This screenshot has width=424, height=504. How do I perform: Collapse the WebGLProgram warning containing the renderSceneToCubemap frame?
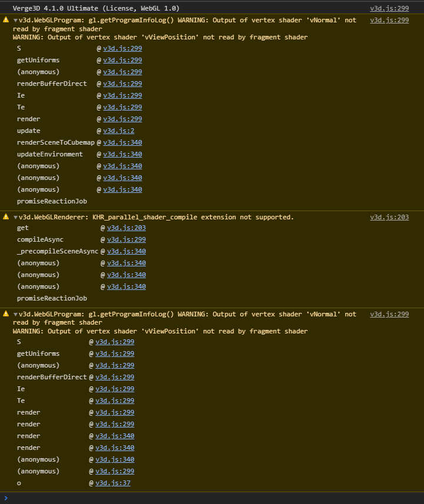(x=15, y=21)
